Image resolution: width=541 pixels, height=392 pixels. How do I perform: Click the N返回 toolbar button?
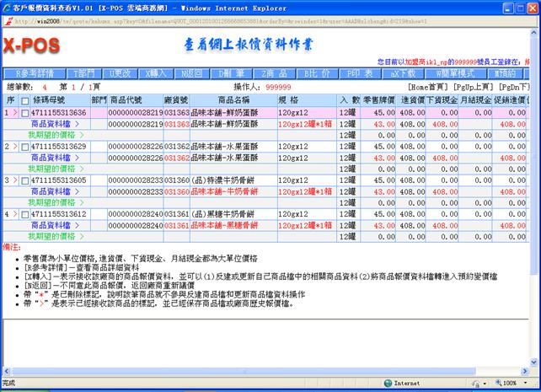[x=190, y=73]
